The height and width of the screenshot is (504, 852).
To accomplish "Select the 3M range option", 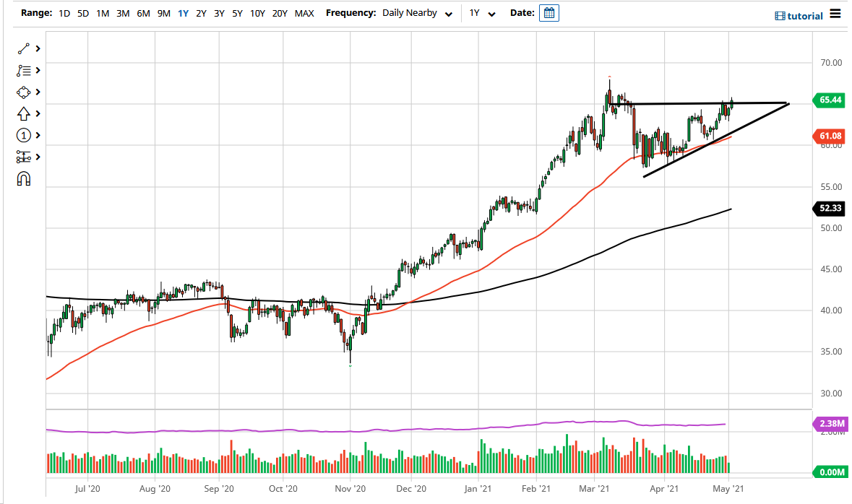I will [123, 13].
